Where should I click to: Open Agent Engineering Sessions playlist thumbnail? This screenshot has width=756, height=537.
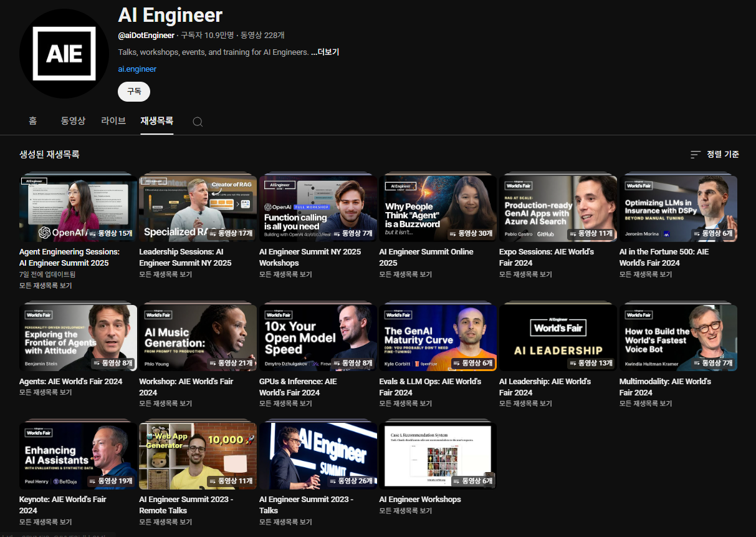tap(78, 209)
